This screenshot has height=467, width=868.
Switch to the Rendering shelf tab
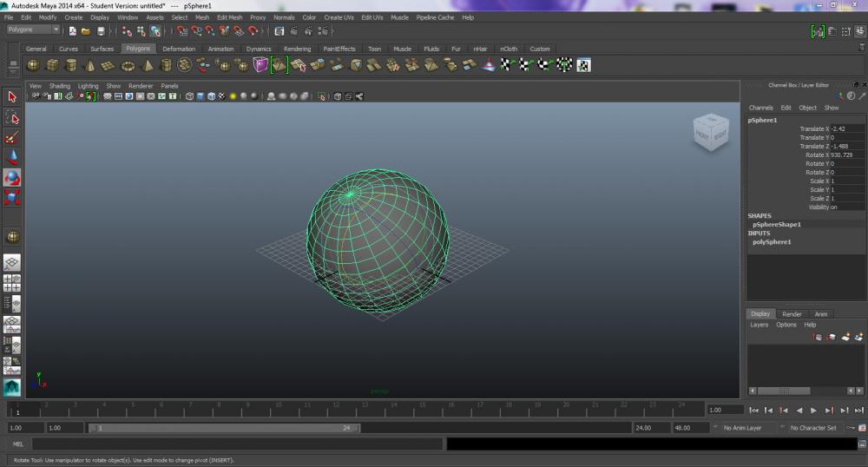[x=297, y=49]
